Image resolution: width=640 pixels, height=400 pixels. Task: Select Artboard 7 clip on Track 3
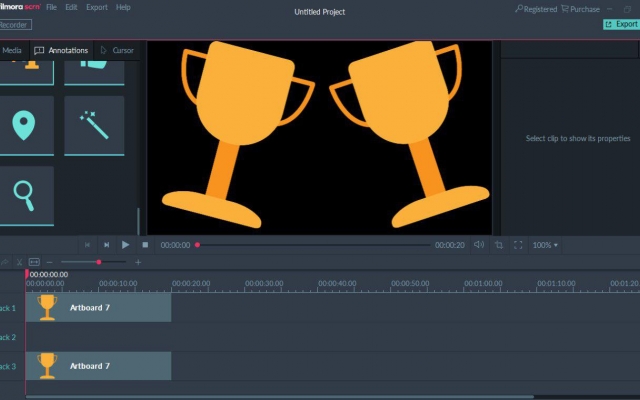98,366
